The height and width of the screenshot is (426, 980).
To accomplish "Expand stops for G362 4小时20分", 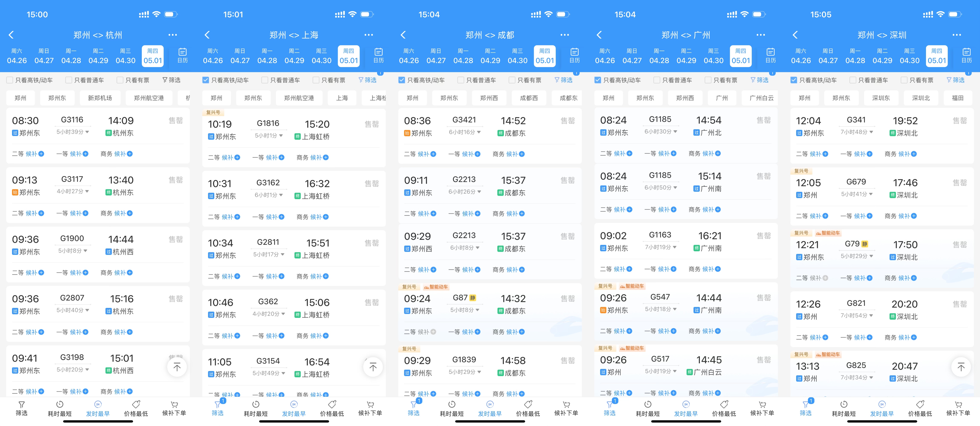I will 269,314.
